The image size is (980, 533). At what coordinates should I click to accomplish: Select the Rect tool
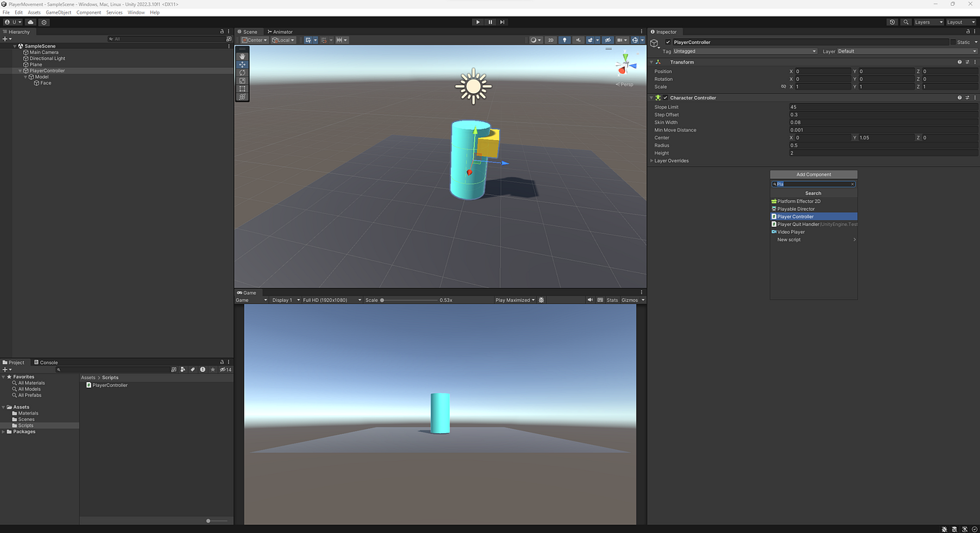point(242,86)
